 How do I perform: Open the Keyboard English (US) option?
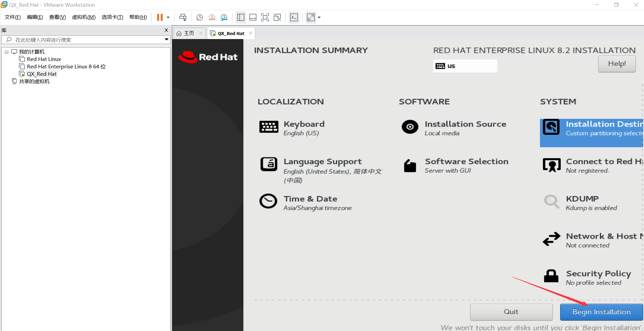tap(304, 128)
